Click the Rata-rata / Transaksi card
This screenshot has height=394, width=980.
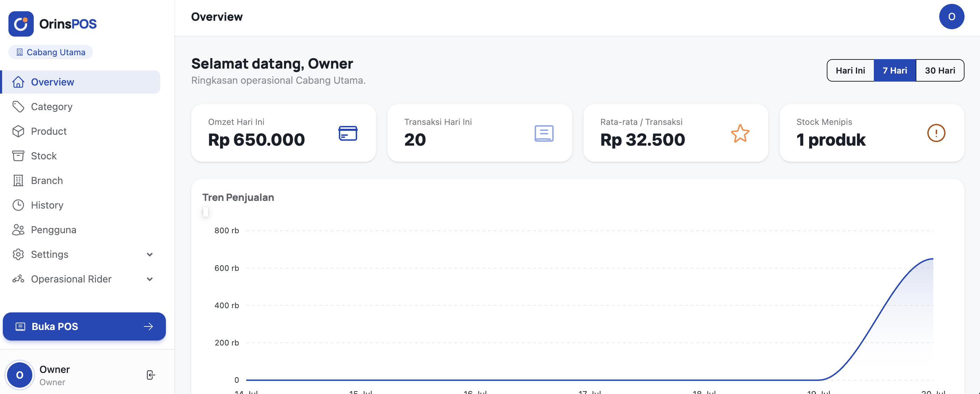click(676, 133)
